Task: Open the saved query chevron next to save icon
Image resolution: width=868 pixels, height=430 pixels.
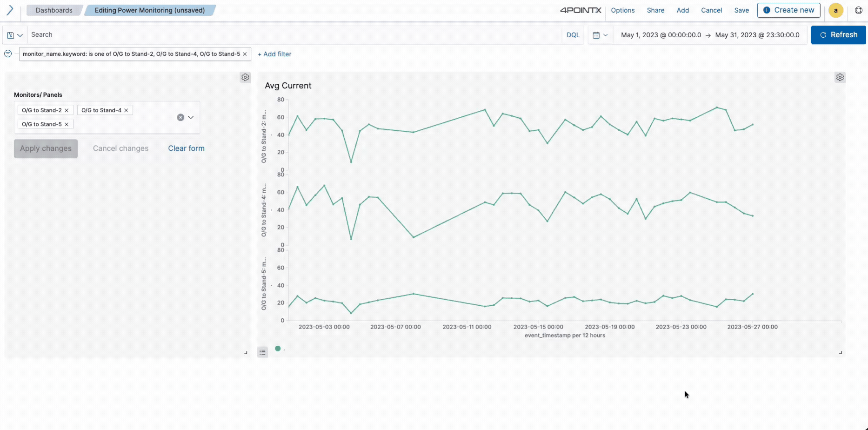Action: coord(21,34)
